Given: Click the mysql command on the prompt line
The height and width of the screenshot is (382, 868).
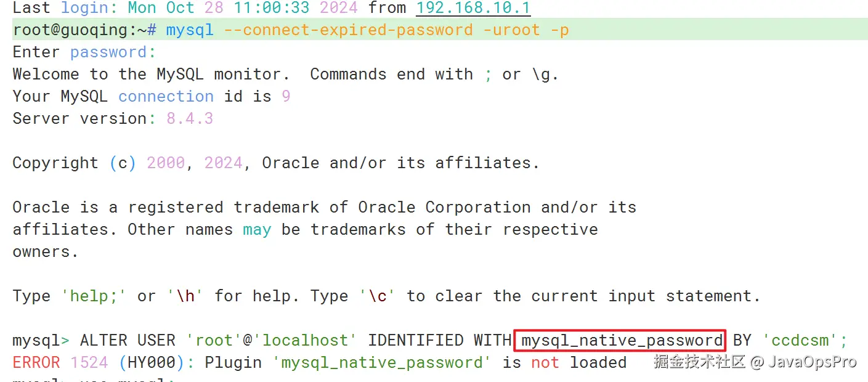Looking at the screenshot, I should tap(189, 30).
